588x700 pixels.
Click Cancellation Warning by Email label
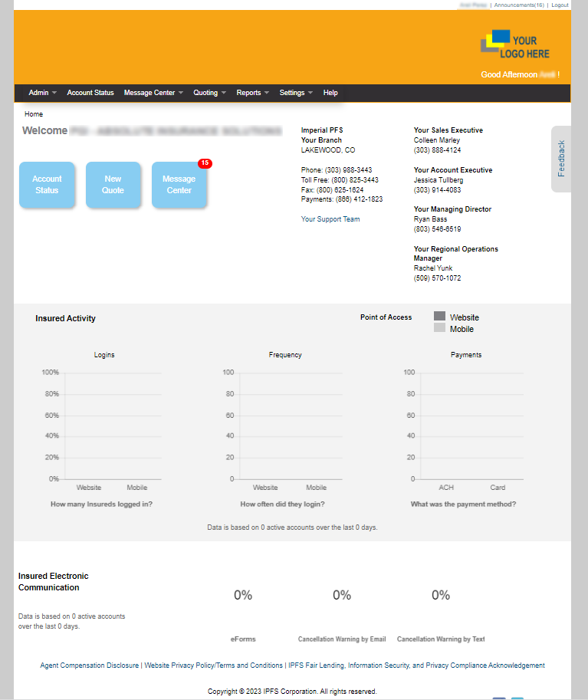click(342, 639)
